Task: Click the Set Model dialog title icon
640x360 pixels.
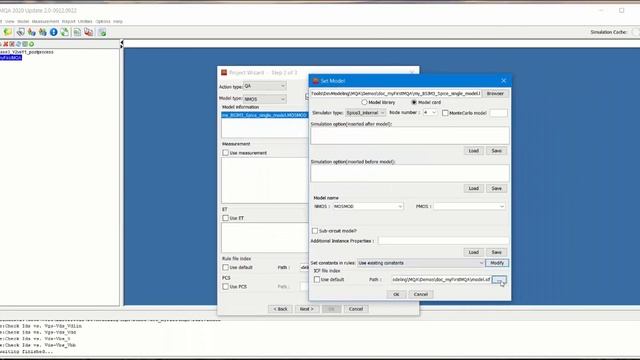Action: pyautogui.click(x=316, y=81)
